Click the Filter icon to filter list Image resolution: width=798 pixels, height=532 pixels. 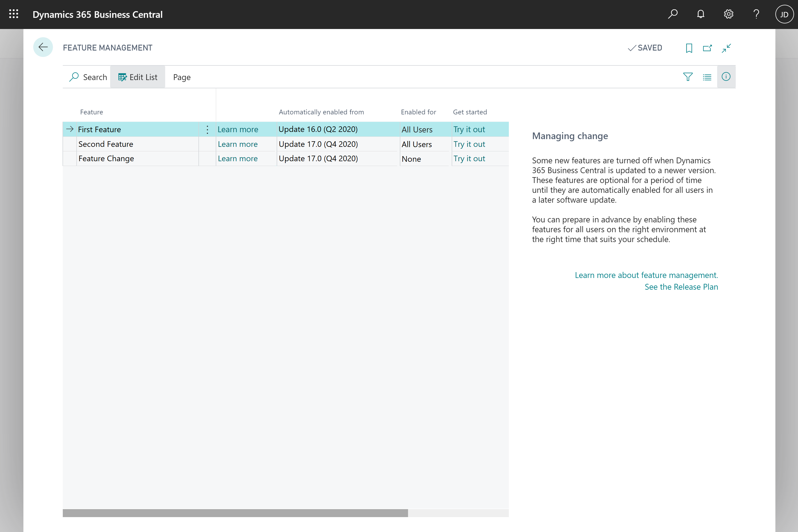[x=688, y=76]
